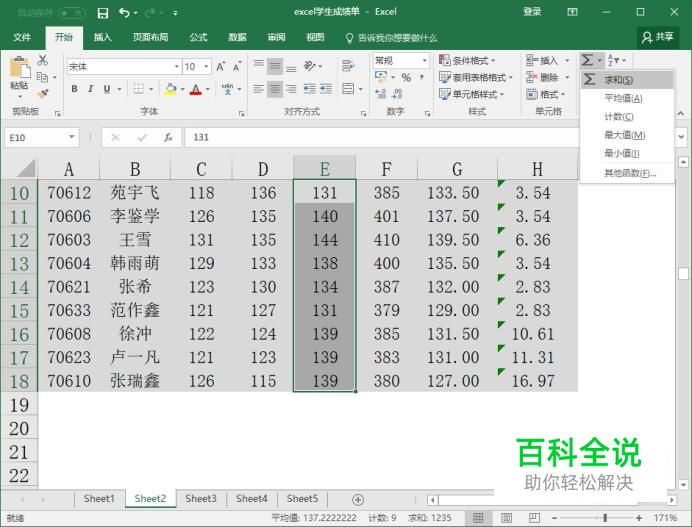The height and width of the screenshot is (527, 692).
Task: Open Format as Table dropdown
Action: (476, 78)
